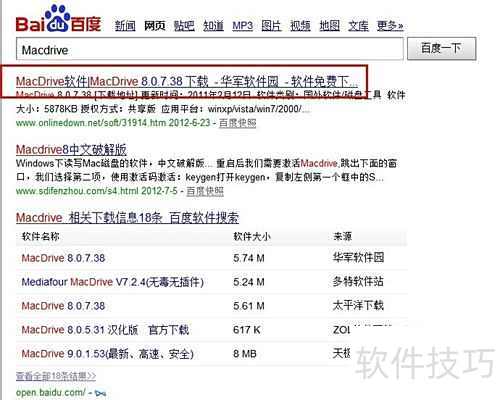The height and width of the screenshot is (400, 500).
Task: Click the 华军软件园 source cell
Action: tap(358, 257)
